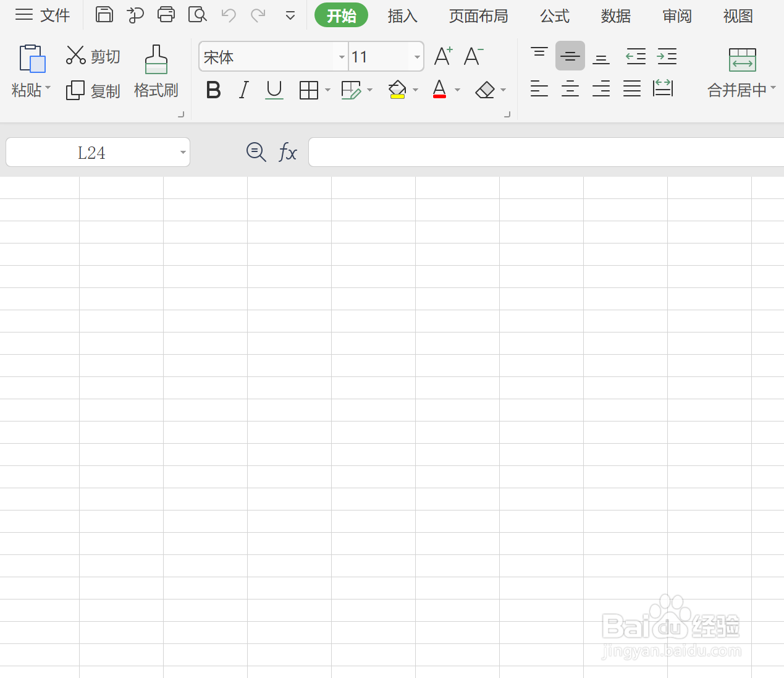Open the 公式 tab
Screen dimensions: 784x678
coord(555,16)
